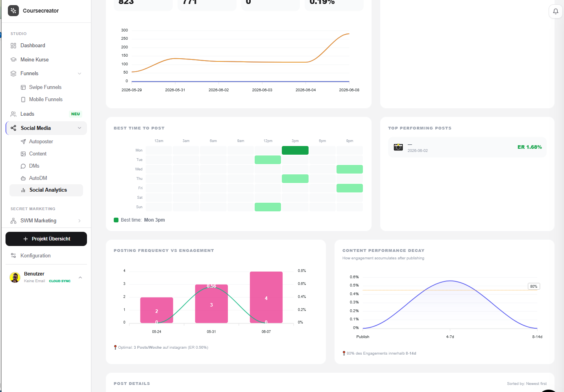Click the Content image icon
This screenshot has width=564, height=392.
23,154
